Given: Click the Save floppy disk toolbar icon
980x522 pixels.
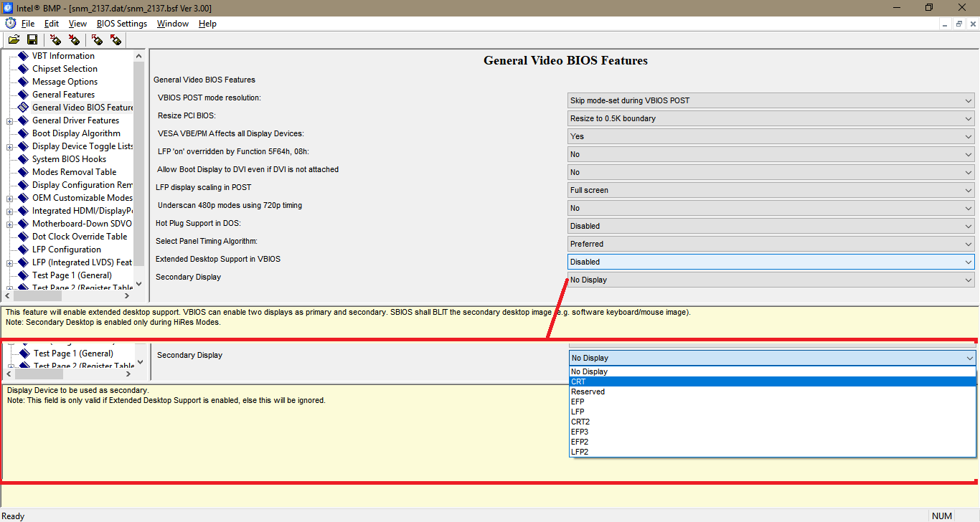Looking at the screenshot, I should click(32, 39).
